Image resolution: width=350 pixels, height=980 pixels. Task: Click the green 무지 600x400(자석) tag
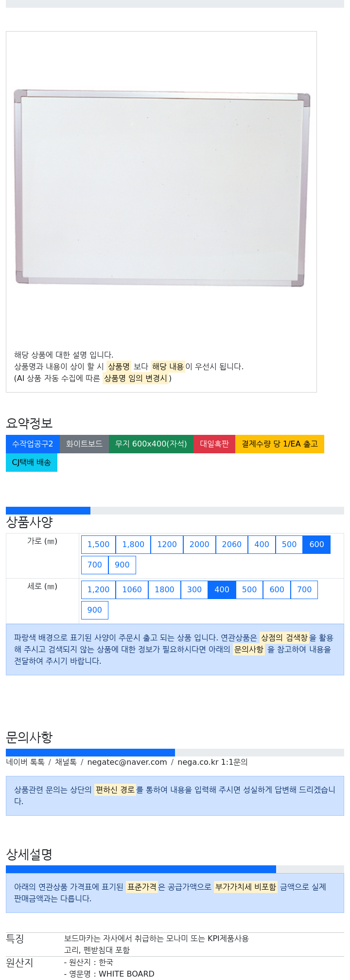pos(151,444)
